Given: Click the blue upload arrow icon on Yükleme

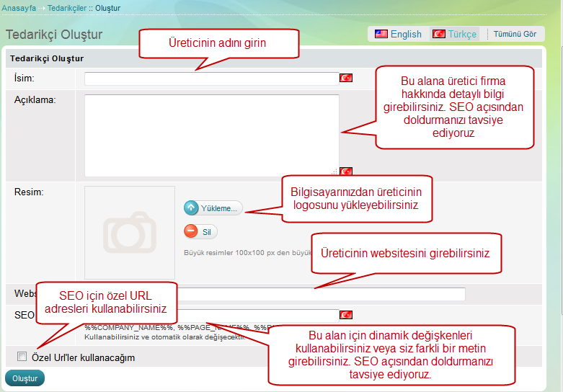Looking at the screenshot, I should [191, 208].
